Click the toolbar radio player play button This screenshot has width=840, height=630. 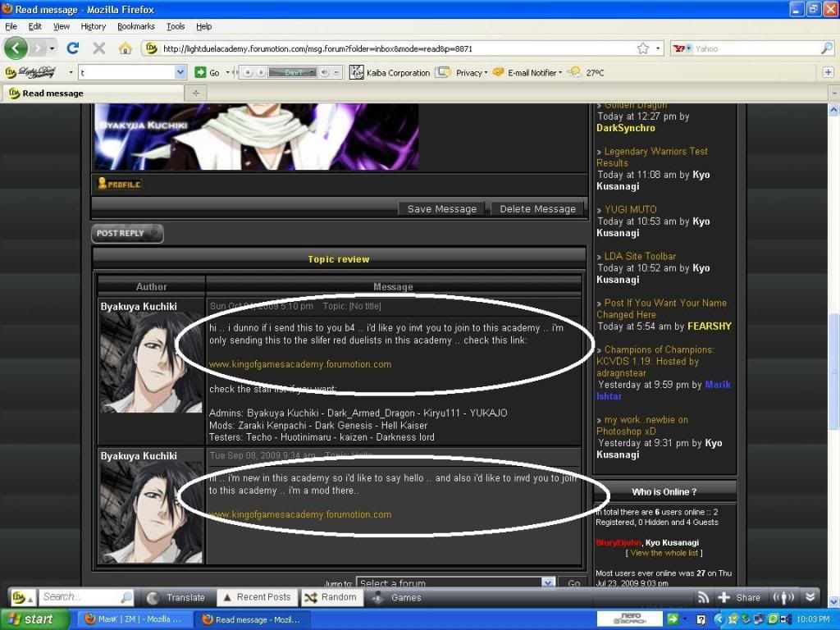pos(260,72)
